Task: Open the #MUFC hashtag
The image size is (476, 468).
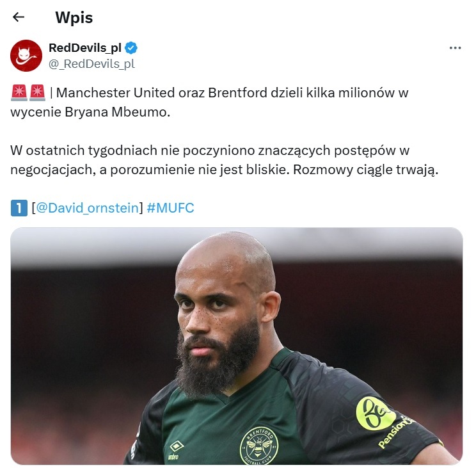Action: (170, 208)
